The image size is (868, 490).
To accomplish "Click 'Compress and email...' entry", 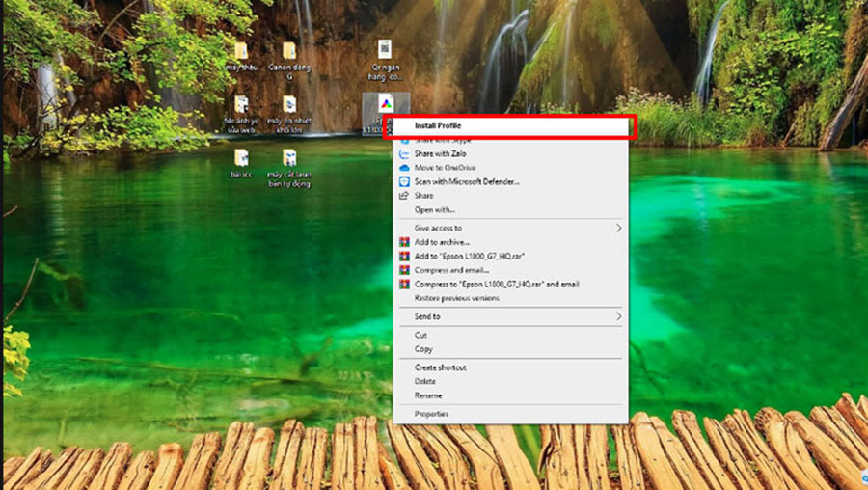I will 451,270.
